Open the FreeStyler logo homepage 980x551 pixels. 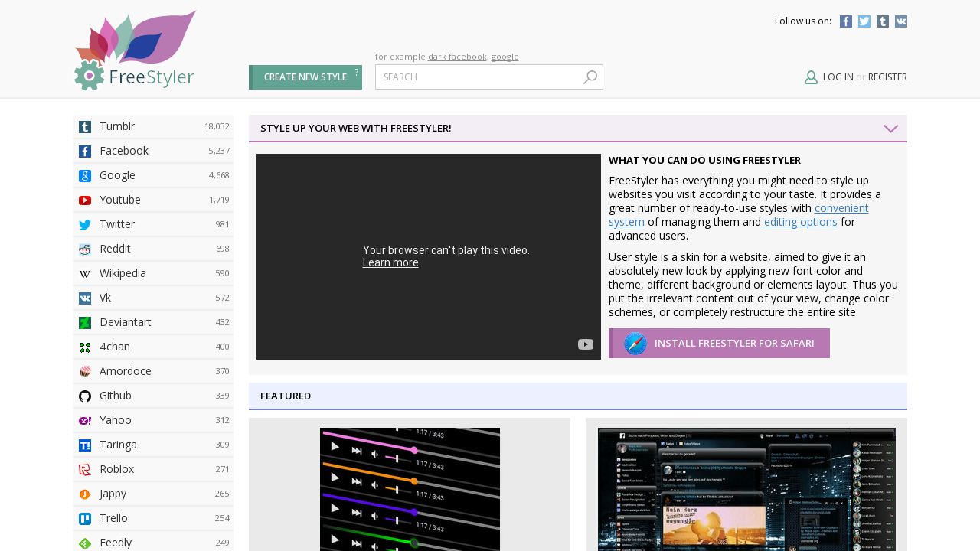pyautogui.click(x=135, y=51)
